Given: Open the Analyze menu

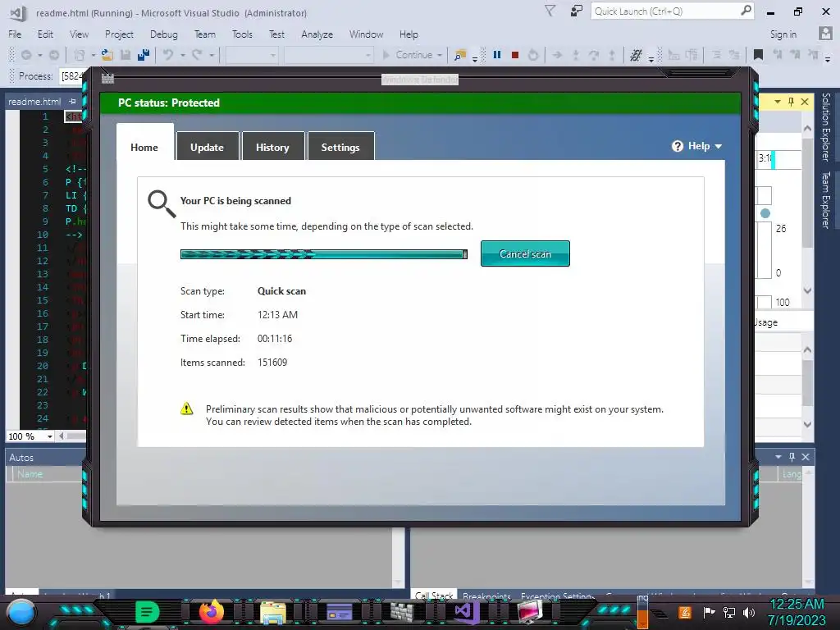Looking at the screenshot, I should tap(317, 34).
